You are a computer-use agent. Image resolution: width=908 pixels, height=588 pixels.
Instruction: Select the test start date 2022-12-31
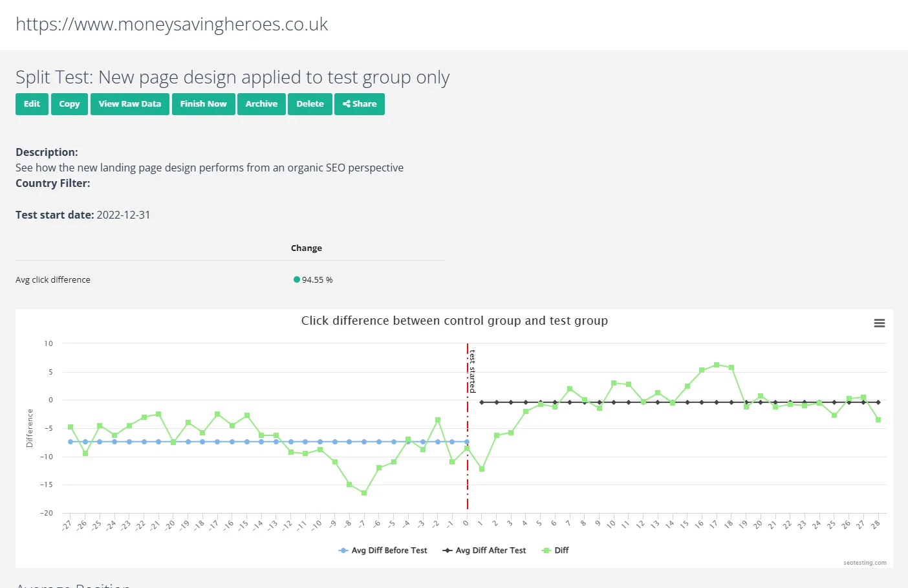(124, 214)
